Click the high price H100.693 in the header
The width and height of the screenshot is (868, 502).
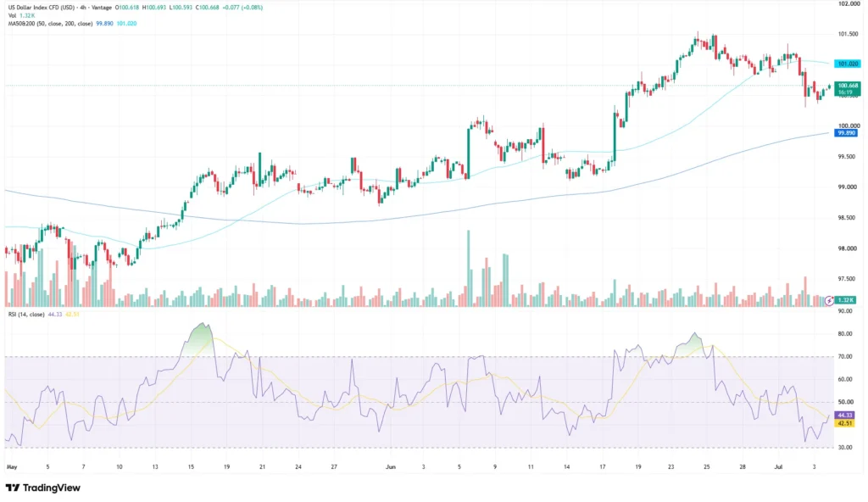(x=154, y=8)
